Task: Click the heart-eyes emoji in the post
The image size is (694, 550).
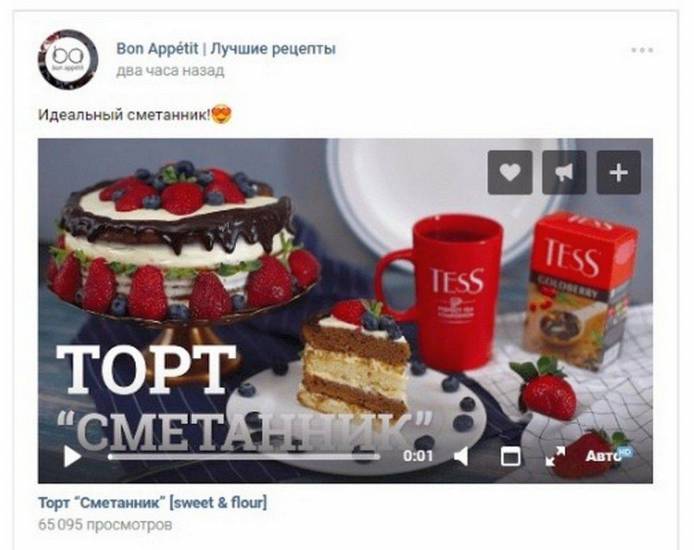Action: pos(221,115)
